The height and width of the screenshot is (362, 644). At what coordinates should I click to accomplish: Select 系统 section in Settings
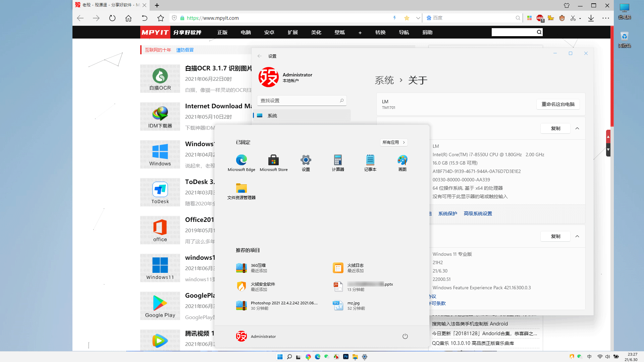302,115
